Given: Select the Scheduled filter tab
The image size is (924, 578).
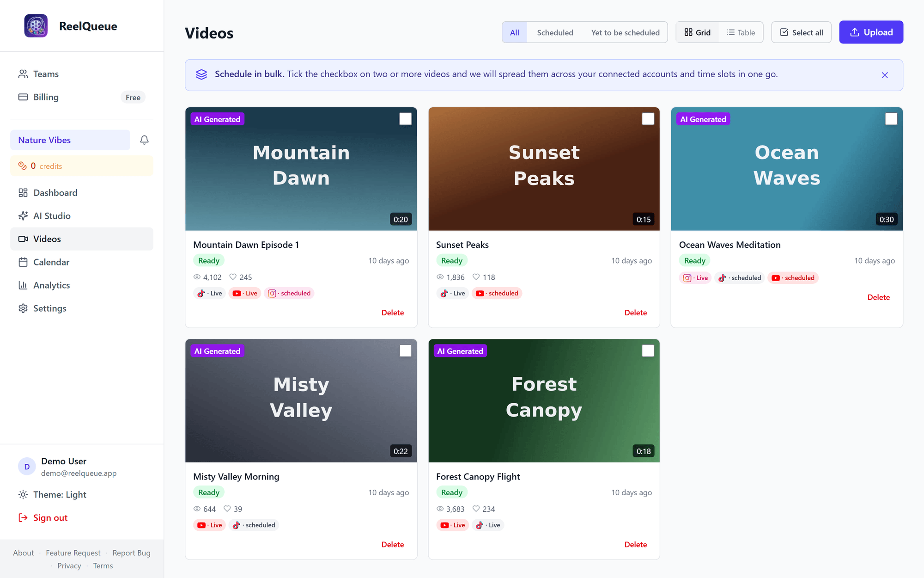Looking at the screenshot, I should click(555, 32).
